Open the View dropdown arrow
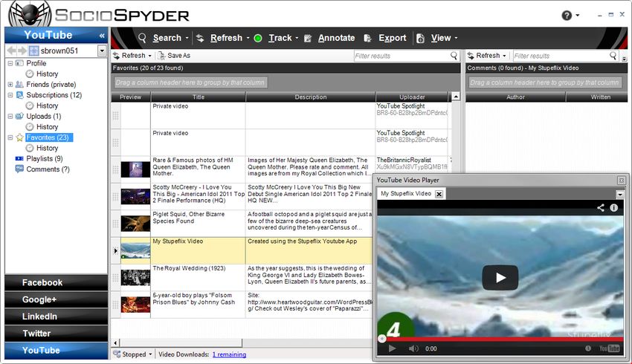The image size is (632, 364). pos(457,38)
